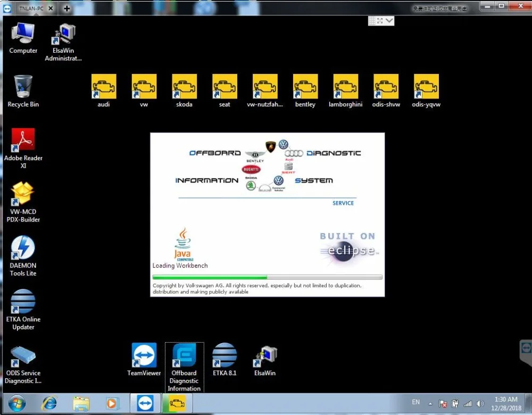Click the Loading Workbench status text
Screen dimensions: 532x415
(x=180, y=265)
